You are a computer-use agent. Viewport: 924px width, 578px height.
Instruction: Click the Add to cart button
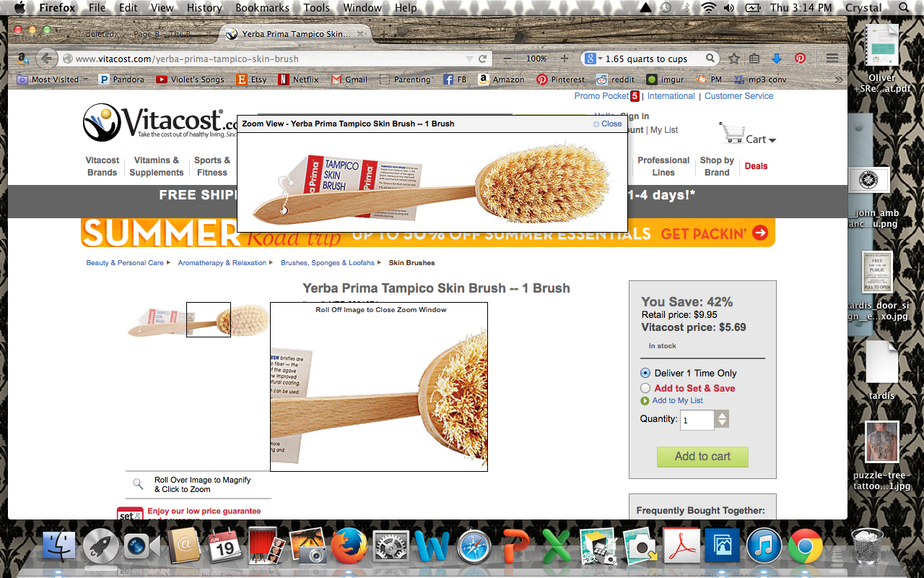tap(702, 457)
